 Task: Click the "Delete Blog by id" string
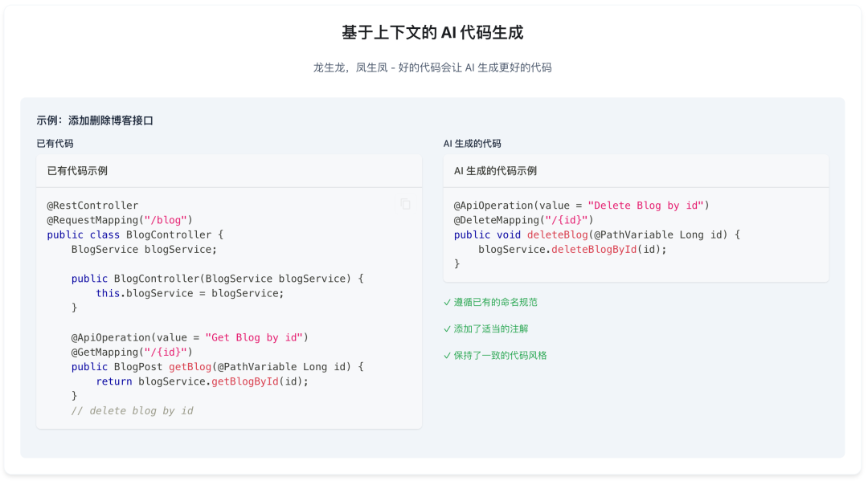645,205
